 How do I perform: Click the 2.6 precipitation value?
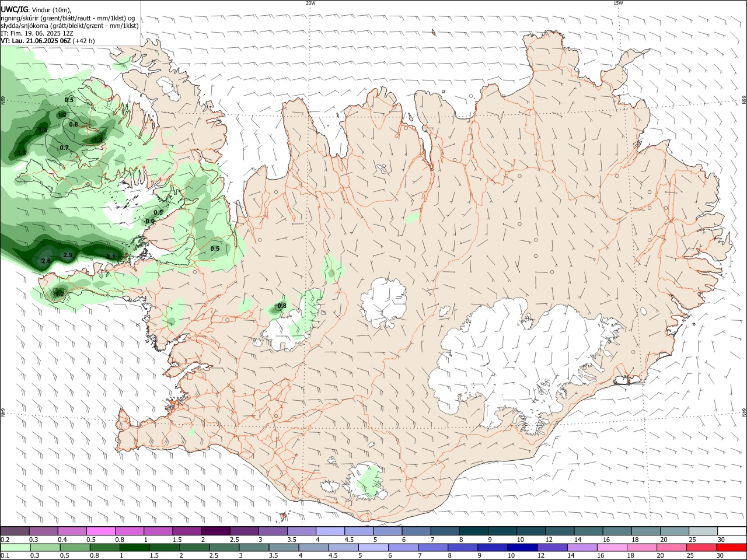point(47,260)
